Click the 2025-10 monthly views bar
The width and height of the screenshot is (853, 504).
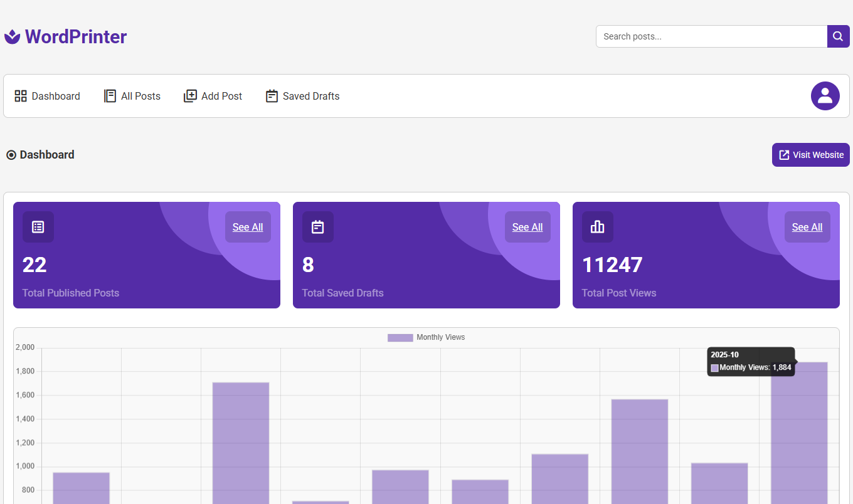click(799, 433)
